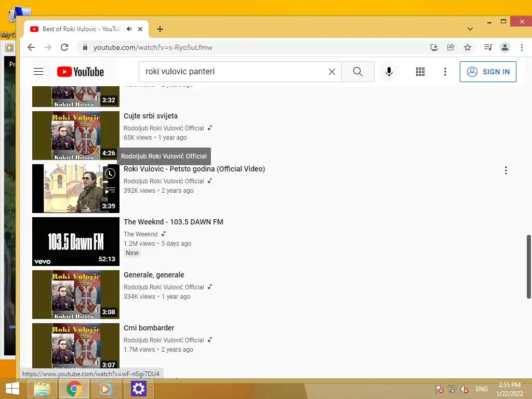Viewport: 532px width, 399px height.
Task: Open channel name under Crni bombarder
Action: pyautogui.click(x=164, y=340)
